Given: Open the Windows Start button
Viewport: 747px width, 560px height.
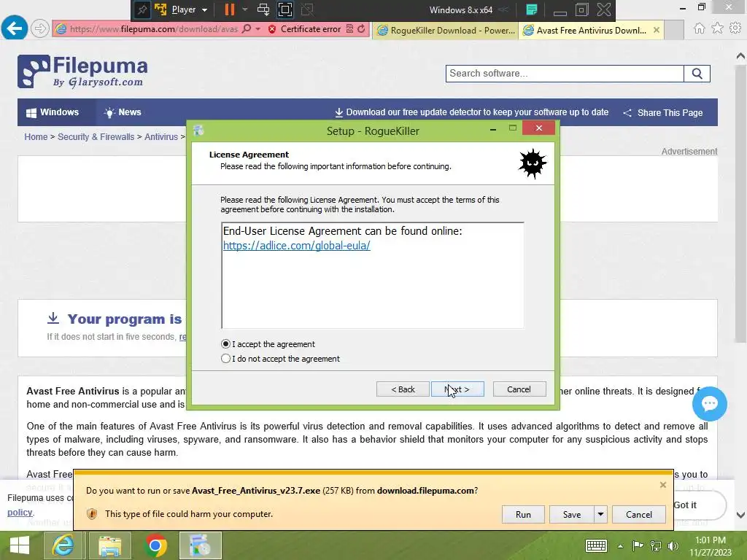Looking at the screenshot, I should (20, 545).
